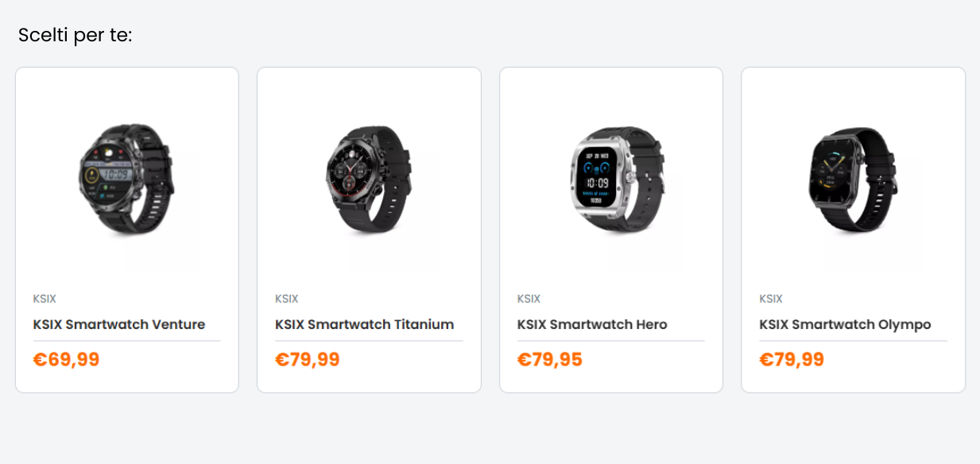Select the €79,99 price on Titanium
Screen dimensions: 980x464
coord(308,360)
